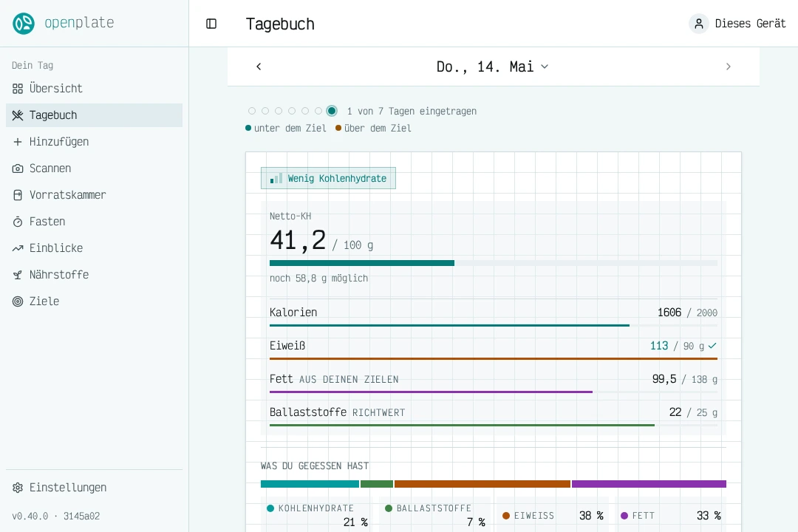
Task: Open the Einblicke menu item
Action: pyautogui.click(x=94, y=248)
